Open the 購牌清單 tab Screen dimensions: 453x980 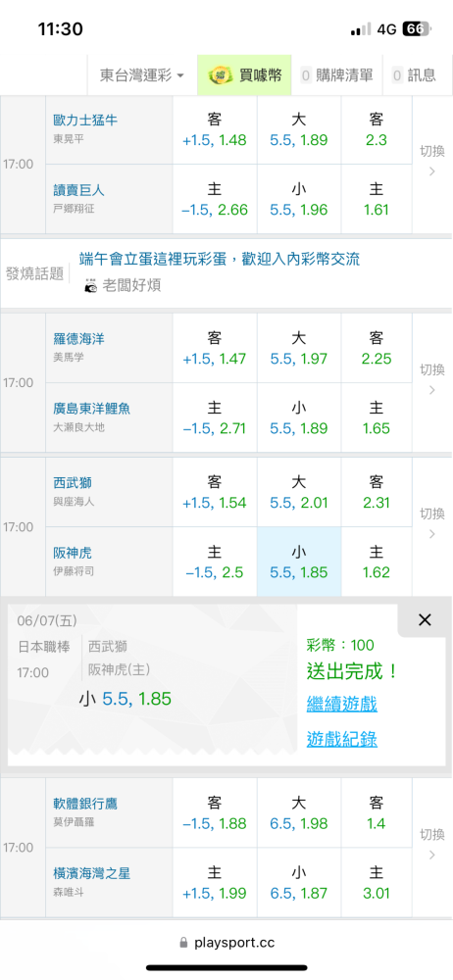coord(336,75)
